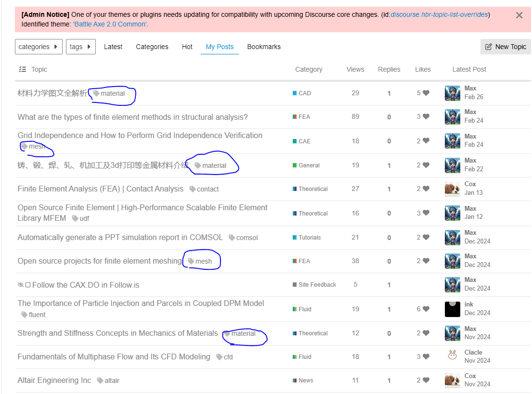Click the unlisted eye icon on the Follow the CAX.DO topic
The height and width of the screenshot is (394, 532).
point(21,285)
